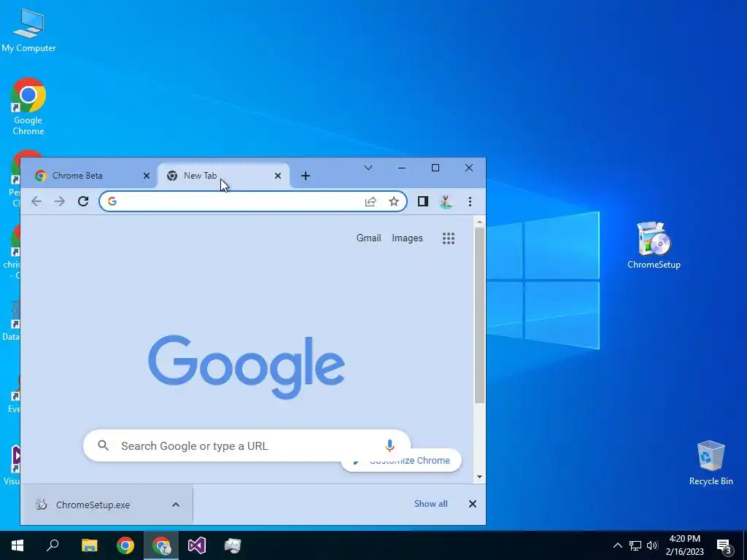
Task: Close the New Tab tab
Action: (x=278, y=176)
